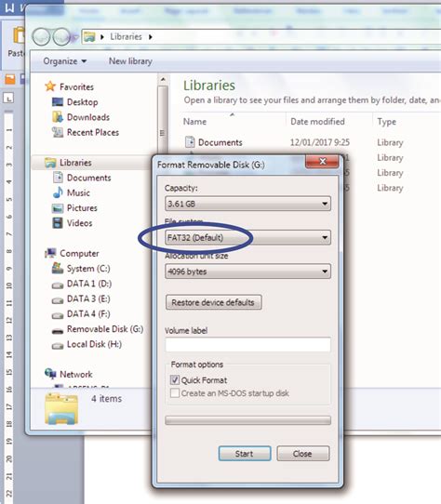Viewport: 441px width, 504px height.
Task: Sort by the Name column header
Action: (x=194, y=122)
